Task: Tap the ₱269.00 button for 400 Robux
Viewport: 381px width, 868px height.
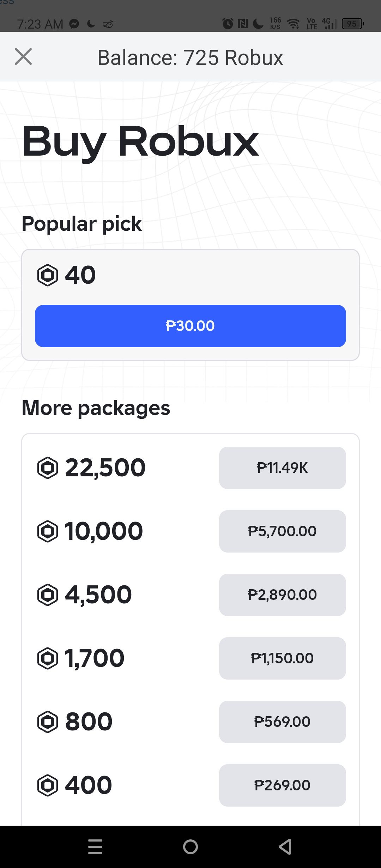Action: pos(282,785)
